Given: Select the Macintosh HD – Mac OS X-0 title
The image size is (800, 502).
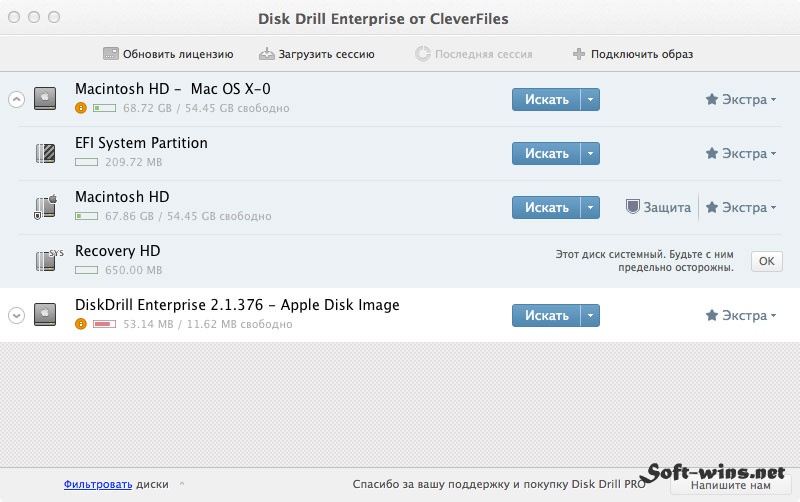Looking at the screenshot, I should point(173,88).
